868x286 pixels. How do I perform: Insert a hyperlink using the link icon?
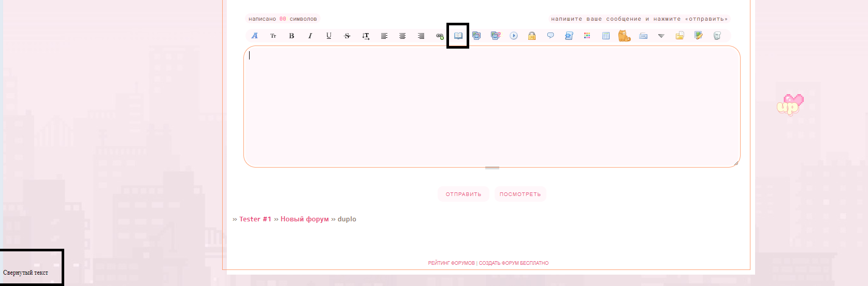point(440,36)
